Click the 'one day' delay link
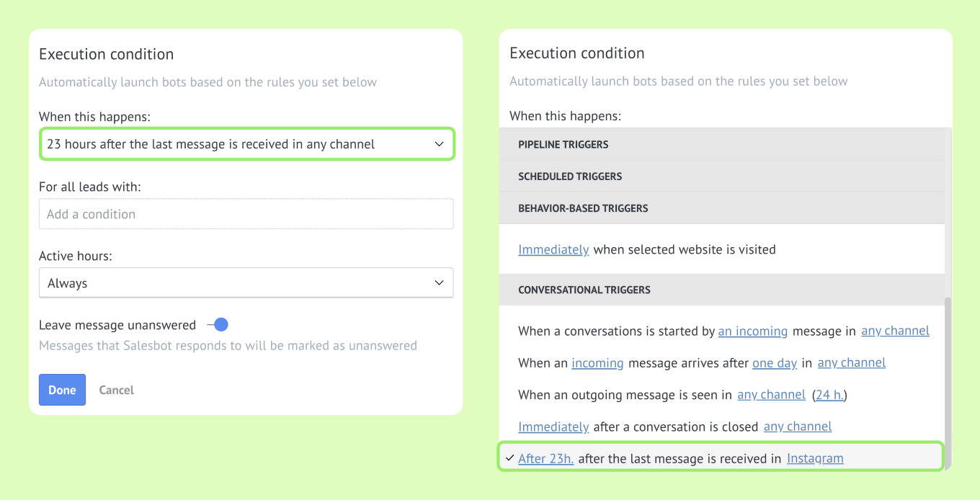Viewport: 980px width, 500px height. 775,363
